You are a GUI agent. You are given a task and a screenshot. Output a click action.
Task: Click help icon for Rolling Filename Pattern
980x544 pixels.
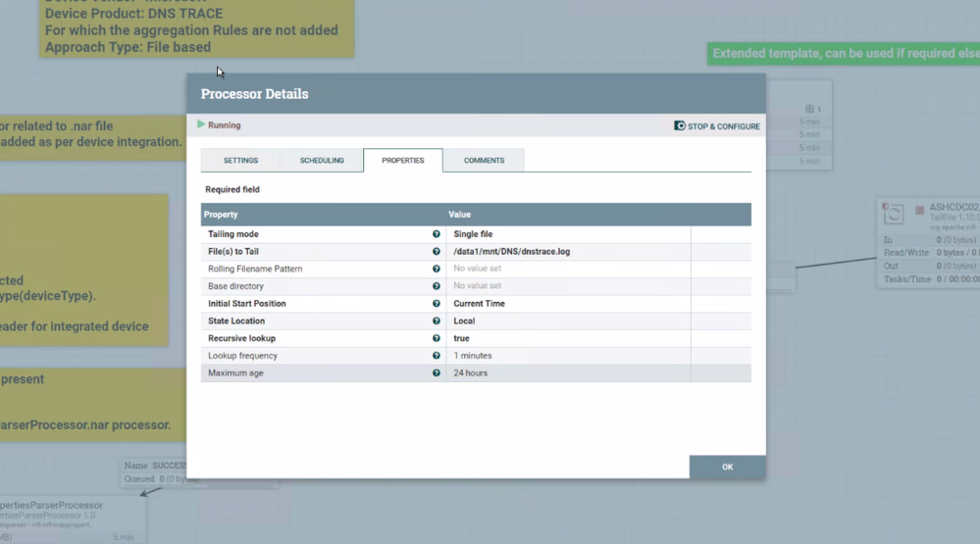pos(437,269)
